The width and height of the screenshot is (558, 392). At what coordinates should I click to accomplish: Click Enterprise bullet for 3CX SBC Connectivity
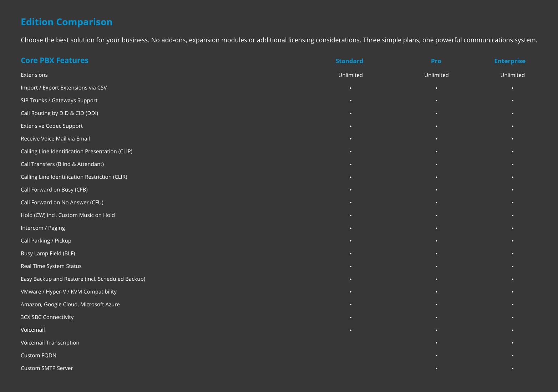click(512, 317)
